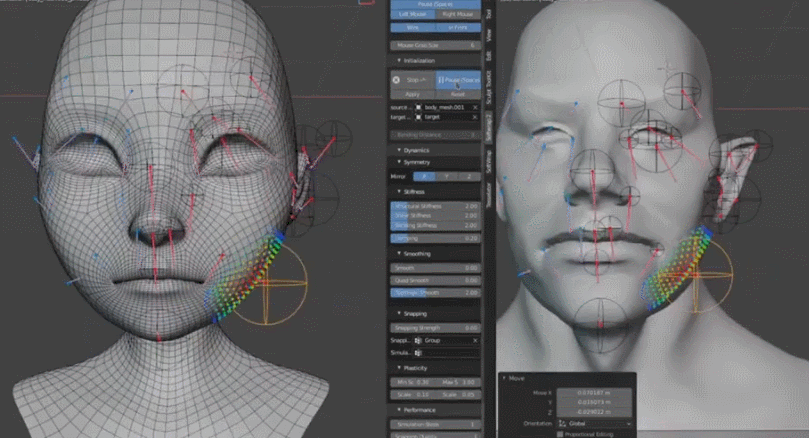
Task: Toggle the Left Mouse option
Action: (413, 14)
